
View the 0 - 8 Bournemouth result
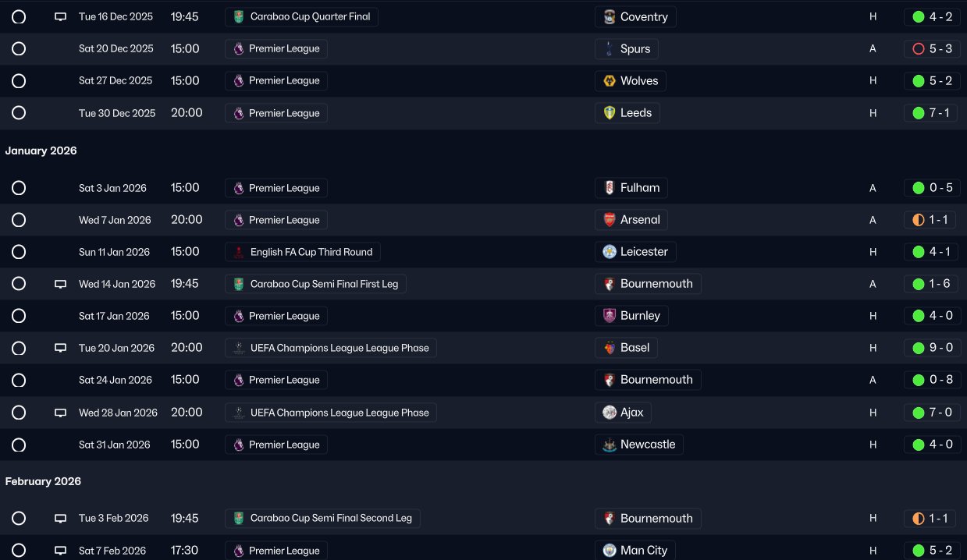point(930,380)
